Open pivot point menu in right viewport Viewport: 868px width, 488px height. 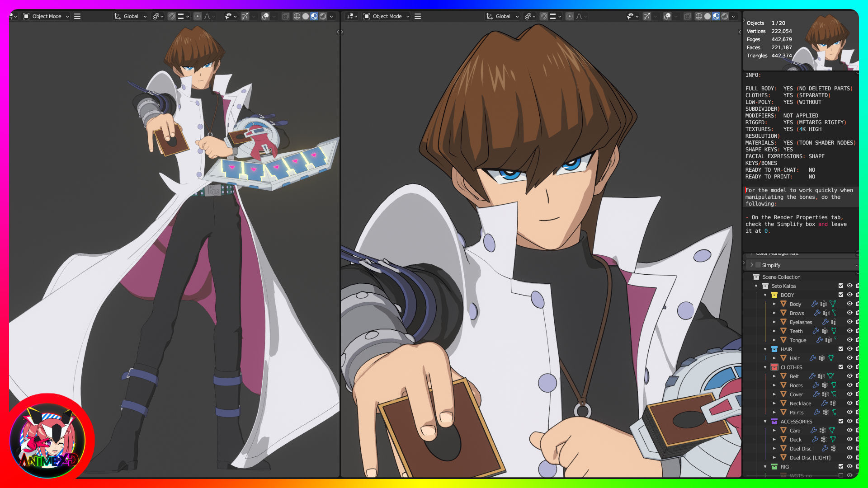[530, 16]
